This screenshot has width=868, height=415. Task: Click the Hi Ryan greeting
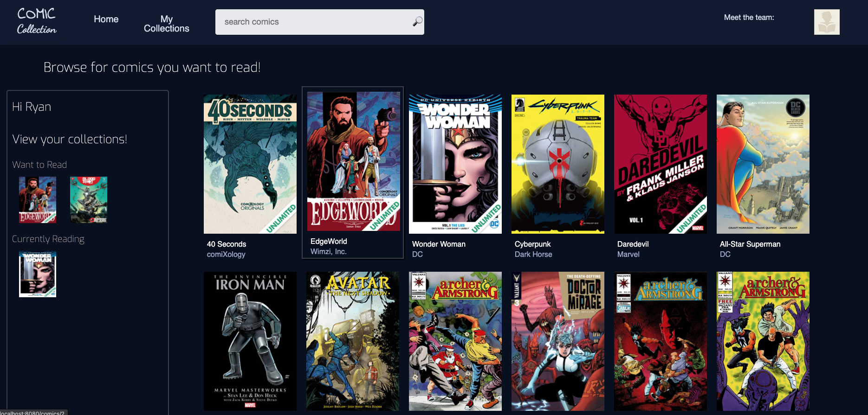[32, 107]
